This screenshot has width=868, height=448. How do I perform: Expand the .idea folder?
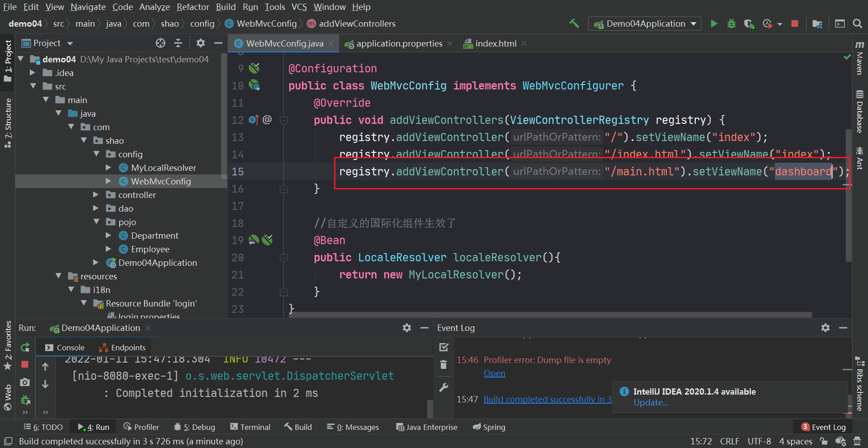click(32, 72)
